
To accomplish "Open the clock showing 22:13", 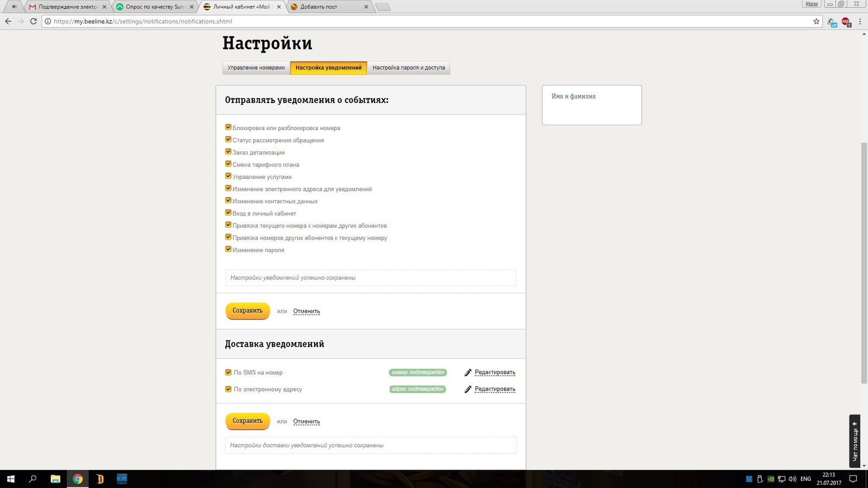I will tap(829, 479).
